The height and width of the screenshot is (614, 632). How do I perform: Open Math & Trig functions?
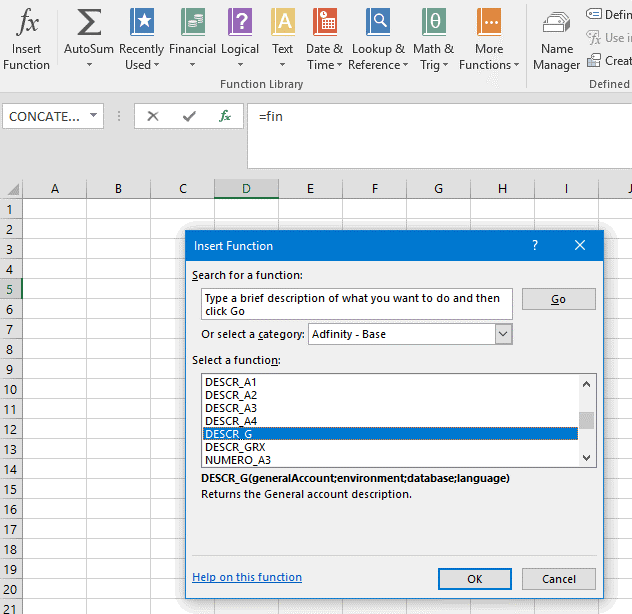click(x=433, y=38)
